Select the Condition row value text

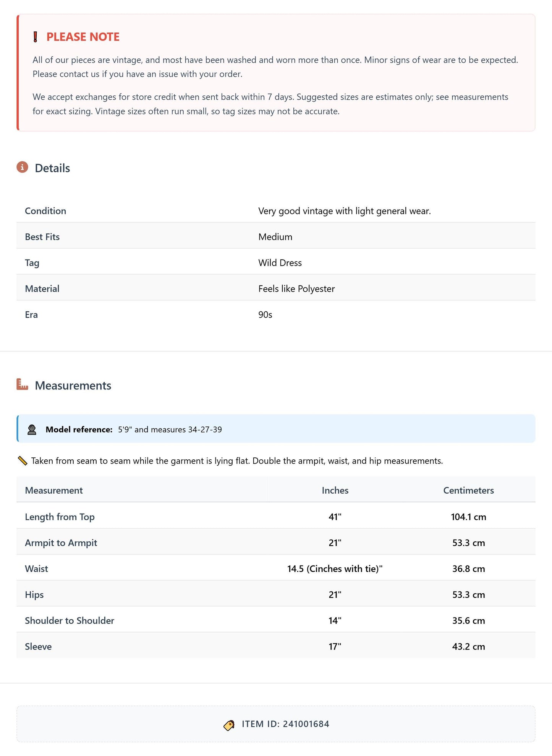[x=345, y=211]
